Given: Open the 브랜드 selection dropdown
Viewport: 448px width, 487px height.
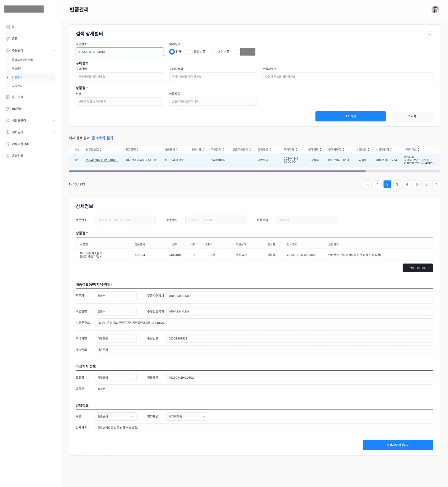Looking at the screenshot, I should tap(120, 101).
